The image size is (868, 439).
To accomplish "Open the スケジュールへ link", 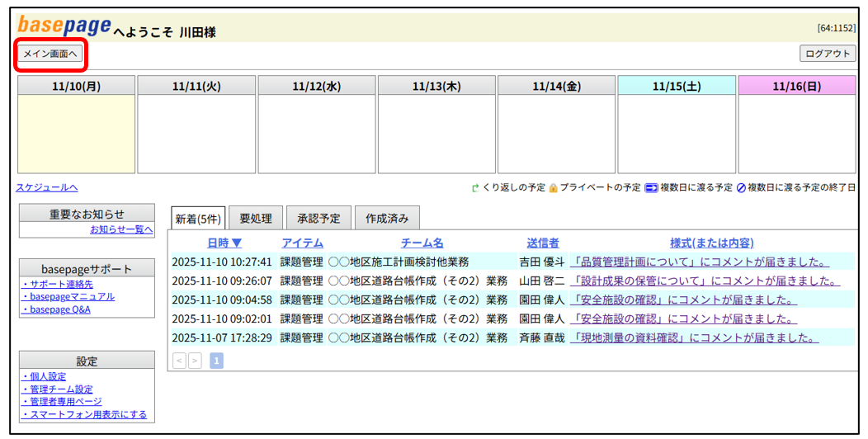I will coord(47,188).
